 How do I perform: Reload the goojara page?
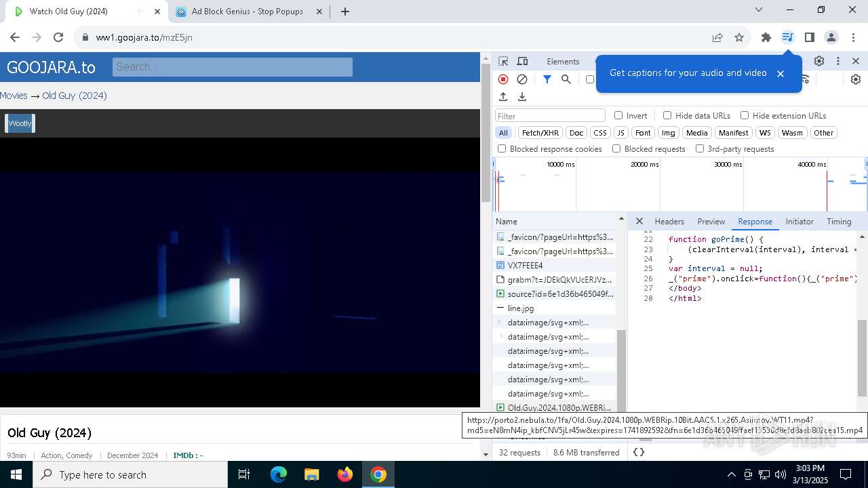(58, 37)
